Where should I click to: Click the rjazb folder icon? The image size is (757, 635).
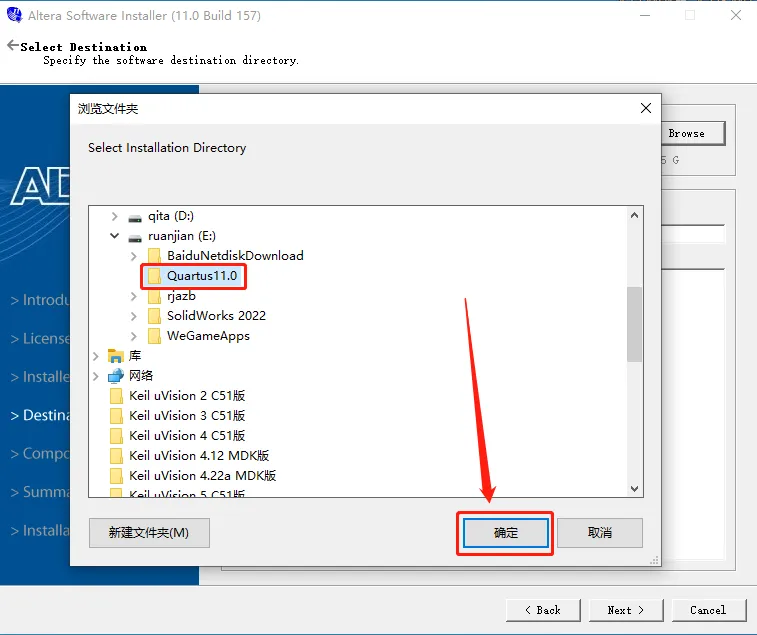(x=154, y=296)
